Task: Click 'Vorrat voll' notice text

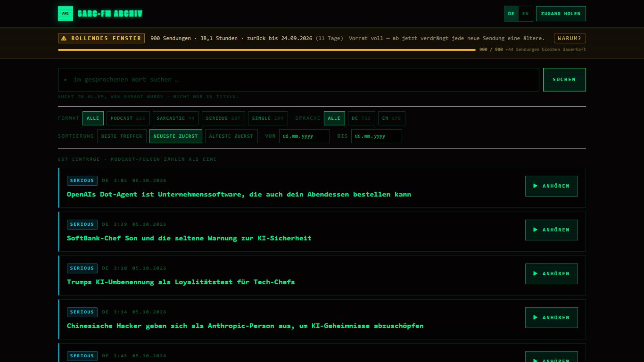Action: 366,38
